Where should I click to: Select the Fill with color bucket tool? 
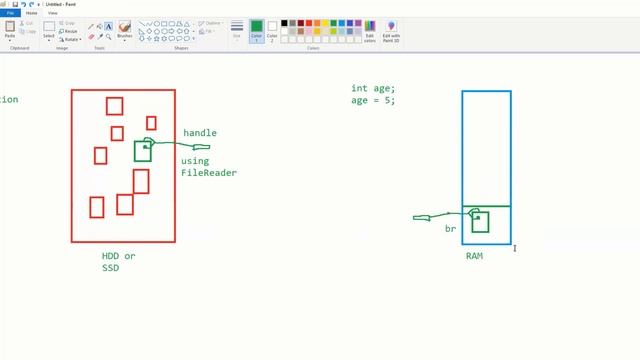[x=100, y=27]
